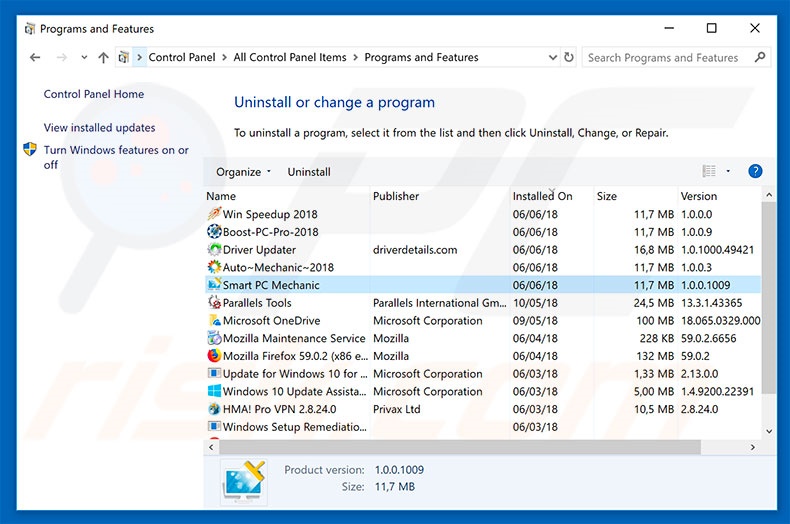The image size is (790, 524).
Task: Click the Programs and Features title bar icon
Action: (x=30, y=29)
